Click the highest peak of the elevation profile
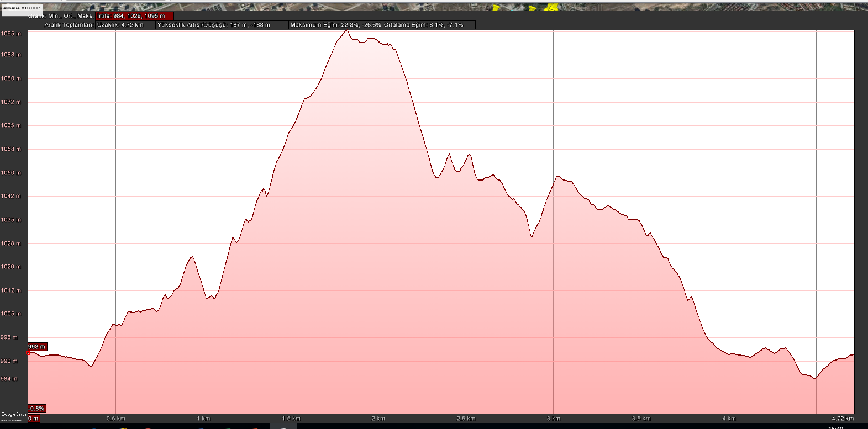Viewport: 868px width, 429px height. [346, 30]
